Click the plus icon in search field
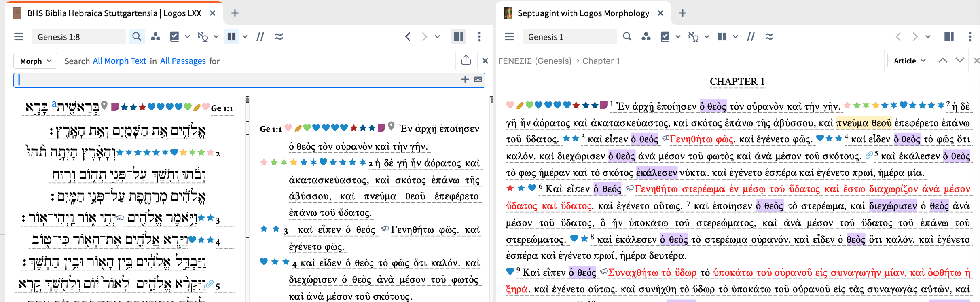 [465, 80]
